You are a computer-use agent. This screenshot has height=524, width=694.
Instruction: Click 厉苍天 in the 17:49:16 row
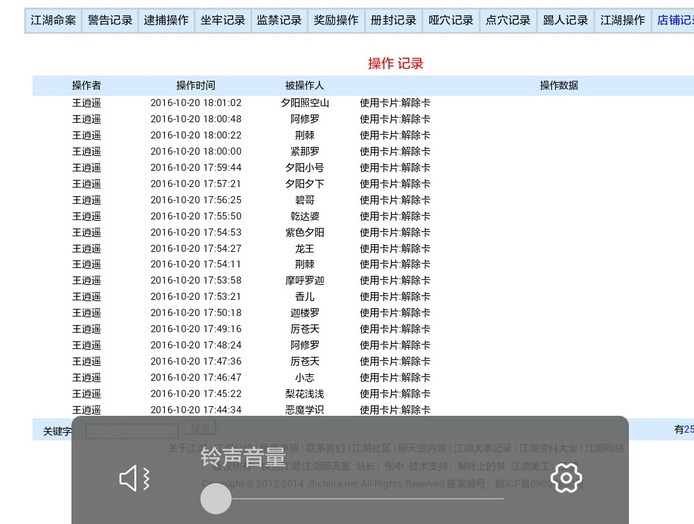(x=305, y=329)
